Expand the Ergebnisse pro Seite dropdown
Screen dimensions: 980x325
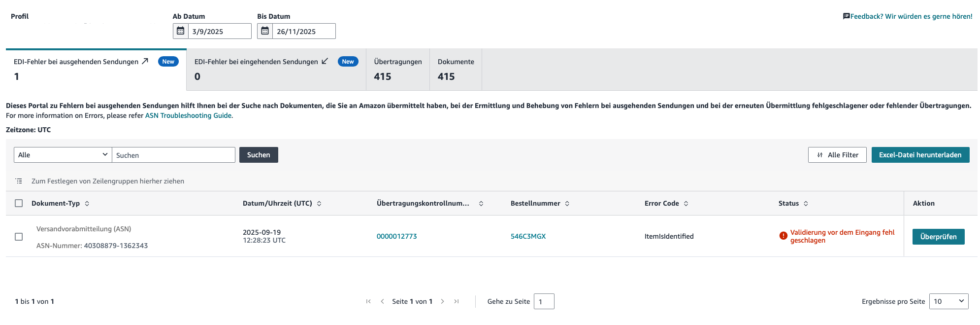pos(948,301)
